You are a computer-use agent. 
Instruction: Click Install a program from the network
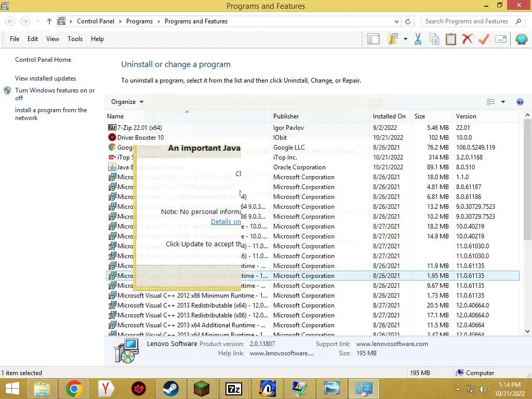(51, 114)
